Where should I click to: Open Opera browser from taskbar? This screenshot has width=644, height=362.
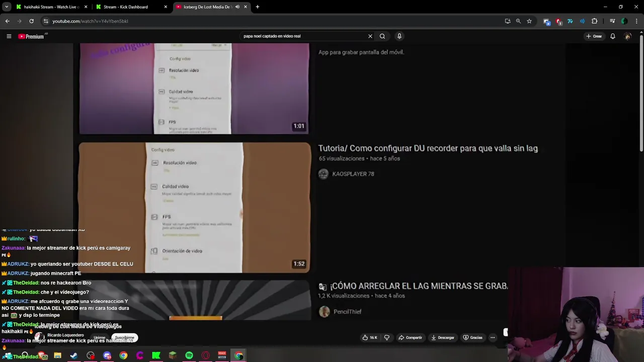point(205,355)
